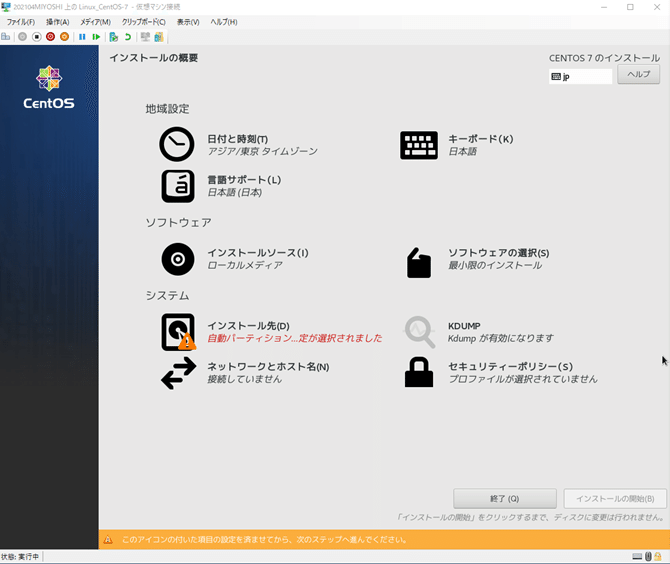Click the Ctrl+Alt+Del toolbar icon
Image resolution: width=670 pixels, height=564 pixels.
[6, 37]
